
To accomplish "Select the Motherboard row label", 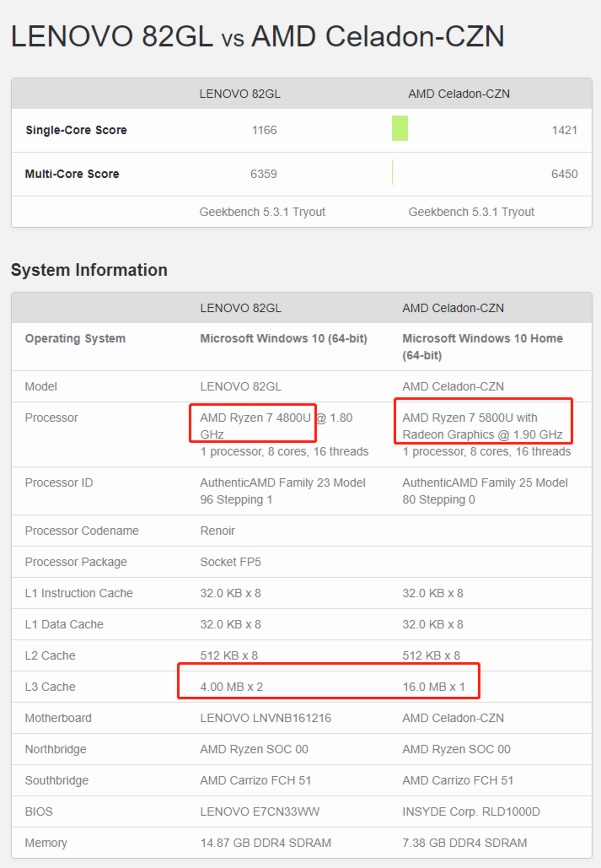I will [58, 719].
